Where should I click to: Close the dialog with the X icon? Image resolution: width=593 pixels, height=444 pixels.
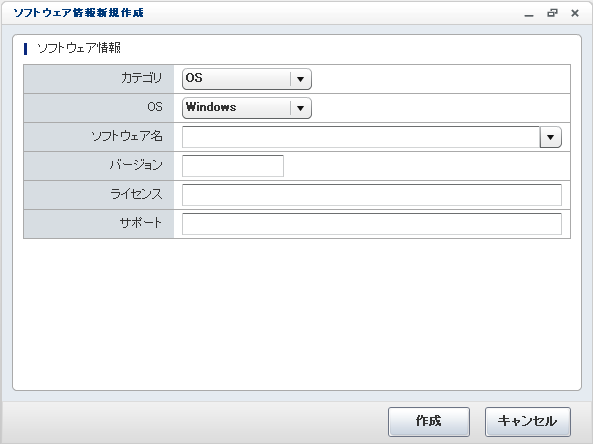575,13
